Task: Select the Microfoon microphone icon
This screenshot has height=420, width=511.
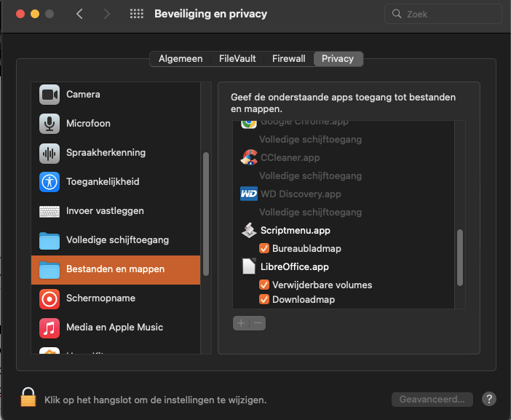Action: (x=49, y=124)
